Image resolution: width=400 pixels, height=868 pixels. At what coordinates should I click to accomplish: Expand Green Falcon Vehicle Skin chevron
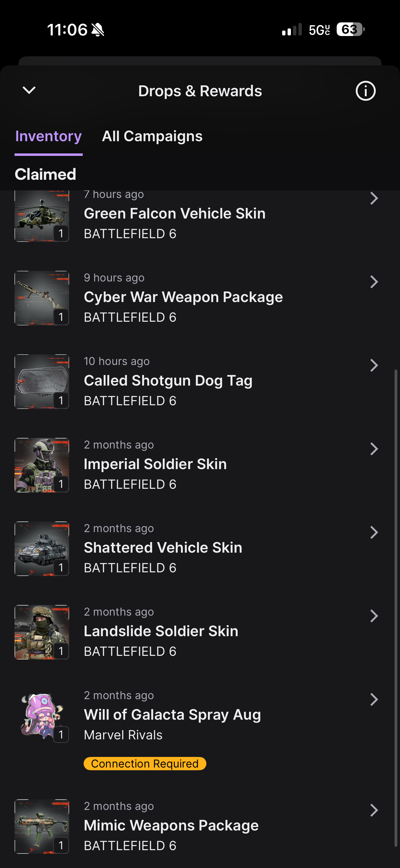(x=374, y=198)
